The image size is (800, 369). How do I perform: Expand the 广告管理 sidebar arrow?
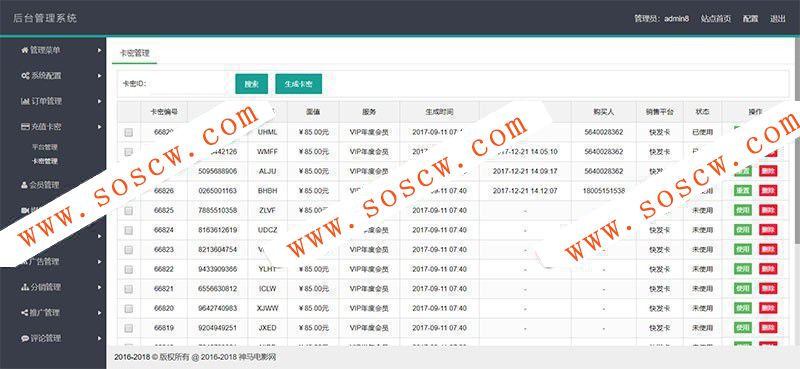tap(99, 261)
